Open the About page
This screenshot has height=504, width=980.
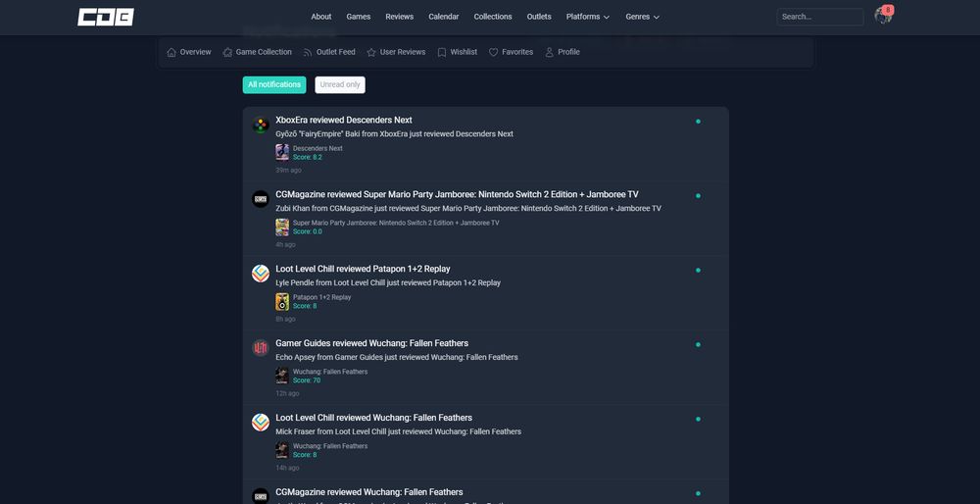(x=321, y=17)
